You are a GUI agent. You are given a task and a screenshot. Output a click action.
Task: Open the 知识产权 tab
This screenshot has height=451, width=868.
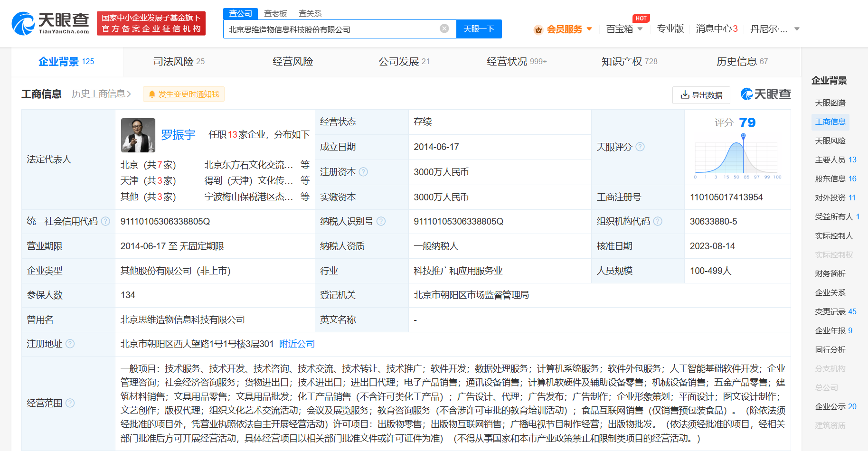point(630,62)
